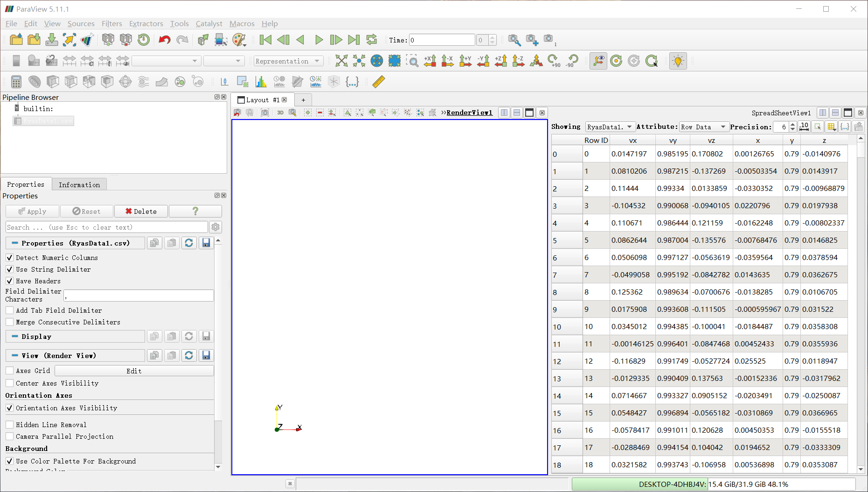Open the Catalyst menu
The width and height of the screenshot is (868, 492).
(x=209, y=23)
